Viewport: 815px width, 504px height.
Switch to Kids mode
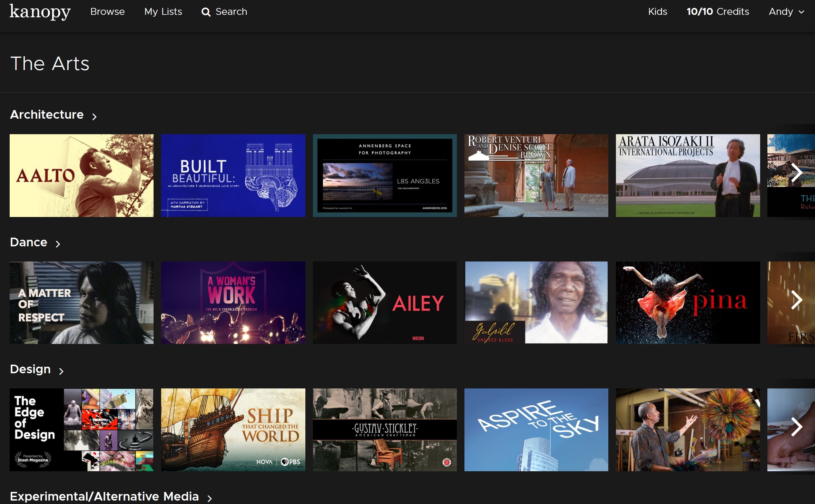pyautogui.click(x=658, y=12)
